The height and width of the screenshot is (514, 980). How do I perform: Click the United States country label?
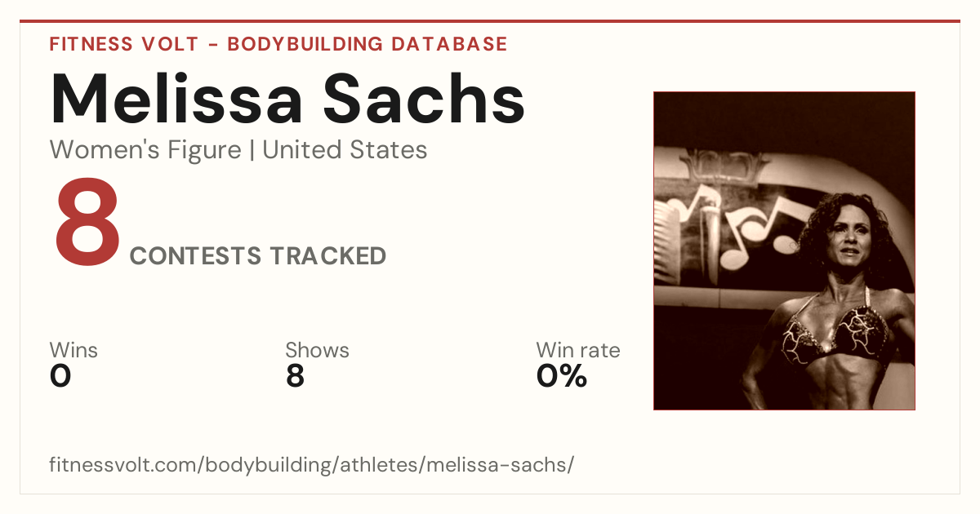[345, 150]
